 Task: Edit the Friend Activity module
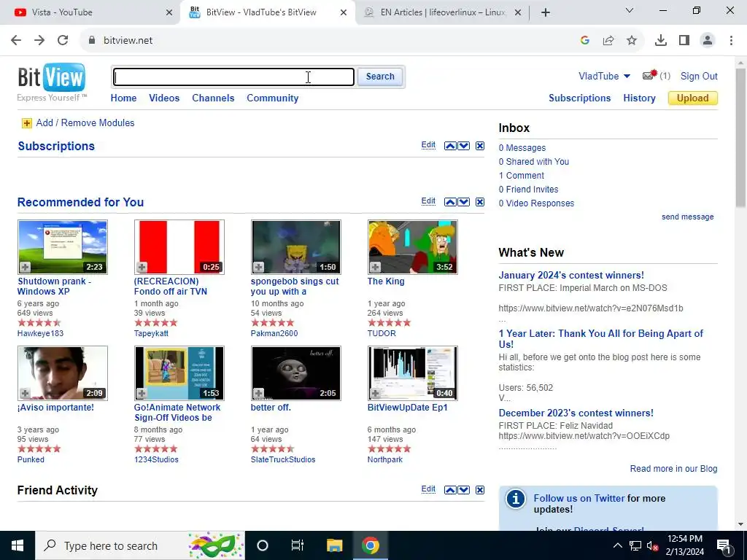pos(428,489)
